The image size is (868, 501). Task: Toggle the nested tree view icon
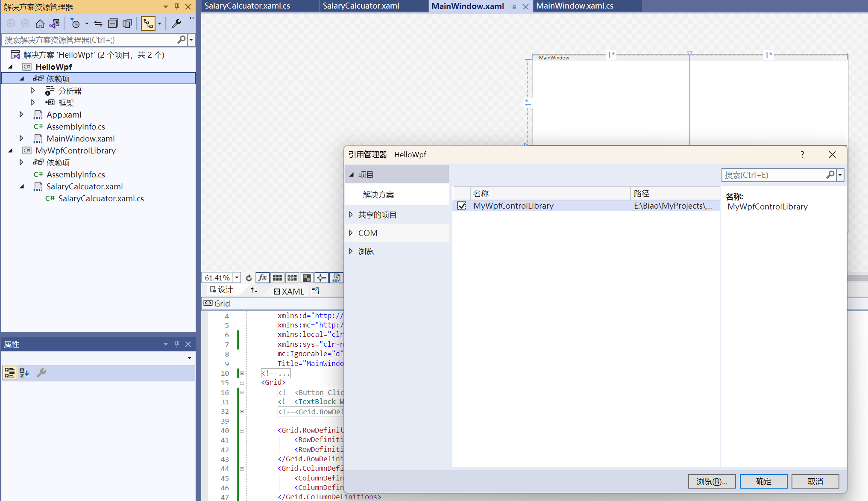point(148,24)
